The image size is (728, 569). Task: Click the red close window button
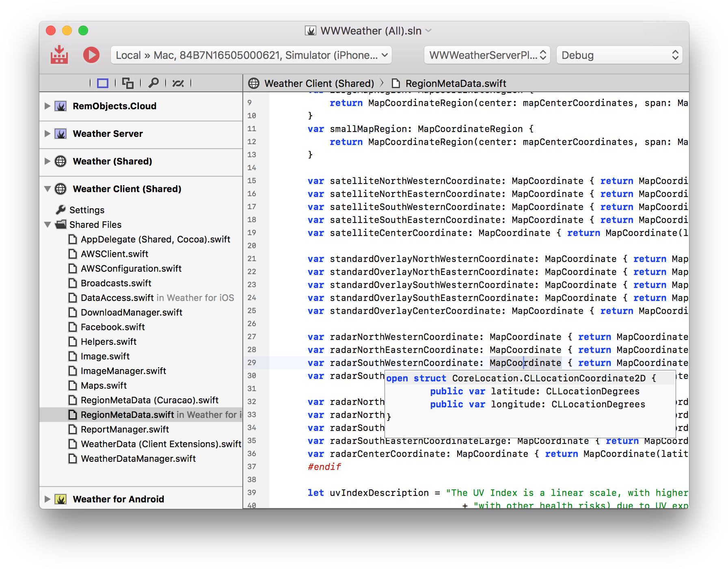click(51, 30)
